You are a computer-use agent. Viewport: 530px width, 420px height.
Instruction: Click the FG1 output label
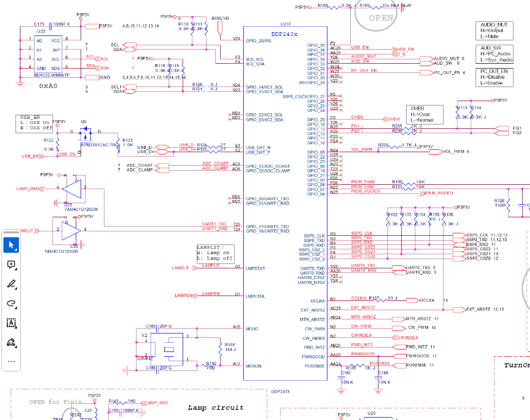(x=517, y=128)
